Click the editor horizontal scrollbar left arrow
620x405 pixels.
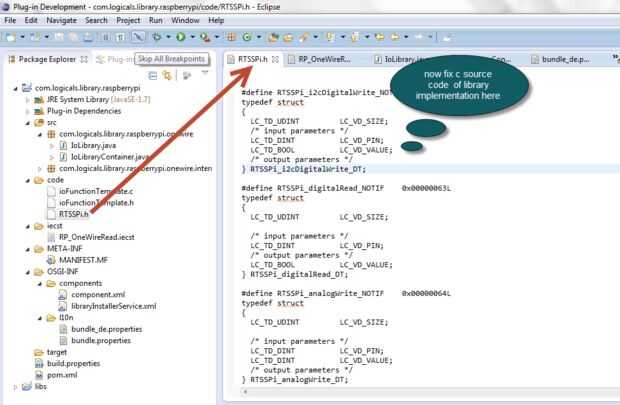coord(245,392)
